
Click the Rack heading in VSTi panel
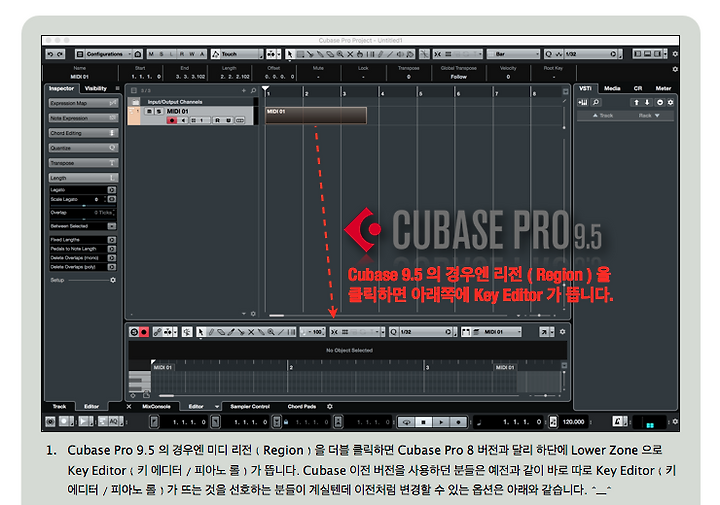tap(649, 116)
